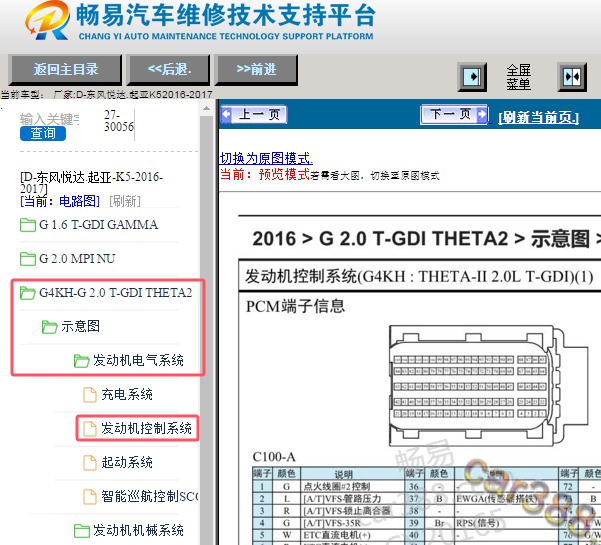The width and height of the screenshot is (601, 545).
Task: Click the right arrow icon on 下一页
Action: click(x=481, y=114)
